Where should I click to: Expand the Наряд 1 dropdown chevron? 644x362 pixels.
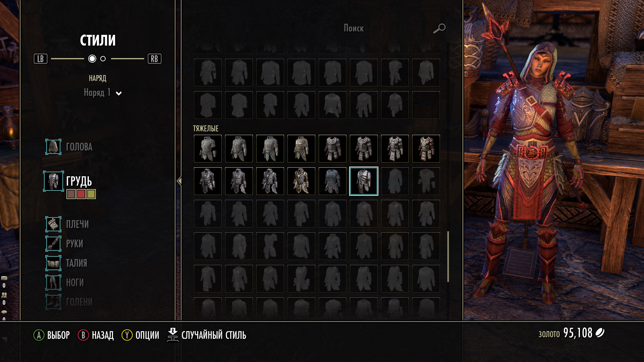point(119,94)
